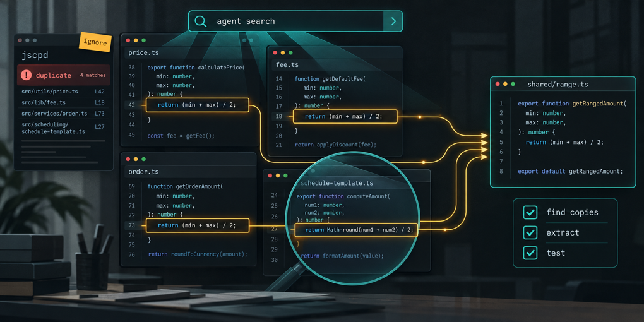Click the magnifier icon in agent search
The width and height of the screenshot is (644, 322).
click(200, 21)
